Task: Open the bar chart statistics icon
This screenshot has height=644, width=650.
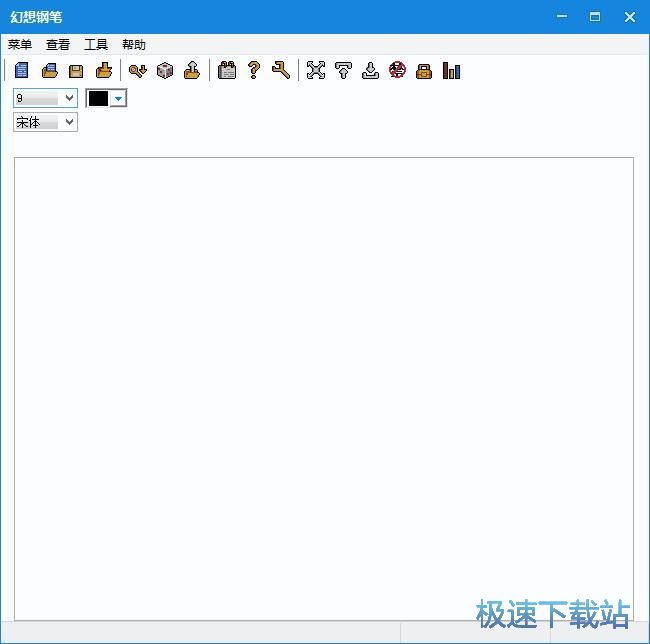Action: pyautogui.click(x=451, y=70)
